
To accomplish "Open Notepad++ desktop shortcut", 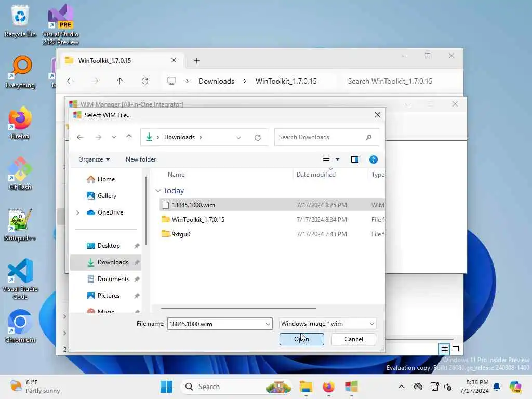I will point(20,224).
